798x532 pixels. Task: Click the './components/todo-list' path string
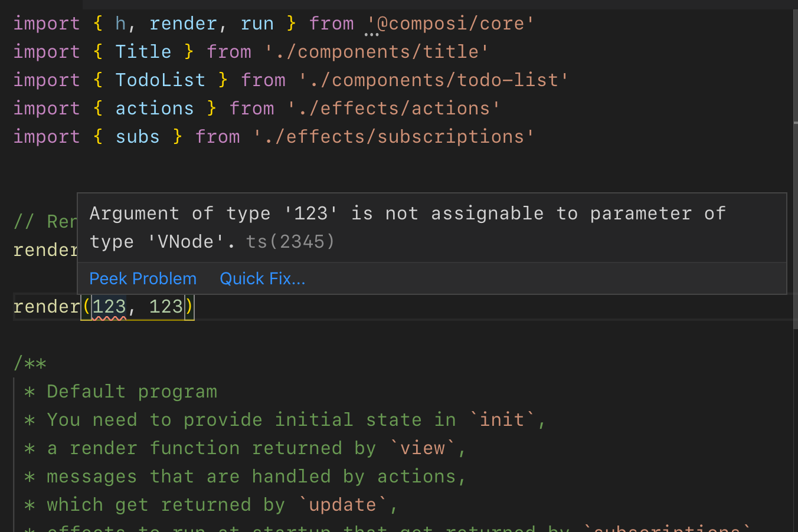point(433,80)
